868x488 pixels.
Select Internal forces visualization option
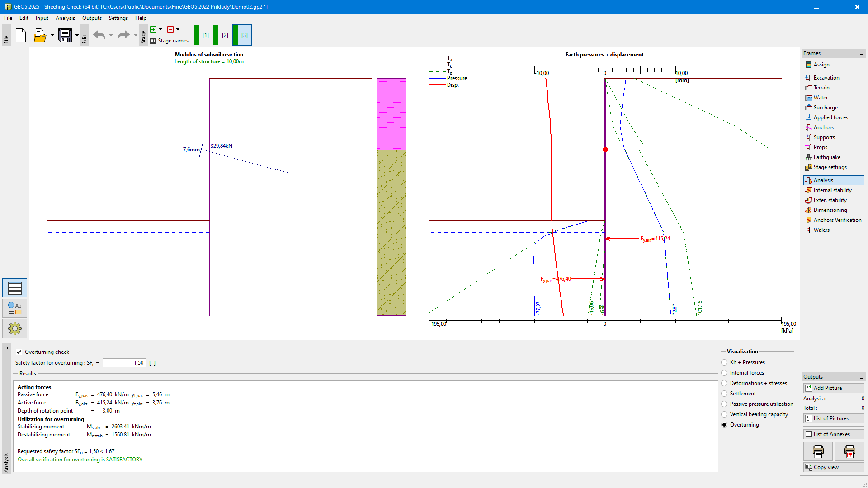pos(724,373)
